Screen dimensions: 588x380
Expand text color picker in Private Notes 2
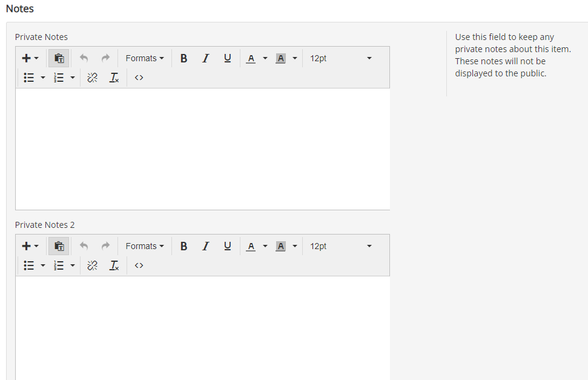[265, 246]
